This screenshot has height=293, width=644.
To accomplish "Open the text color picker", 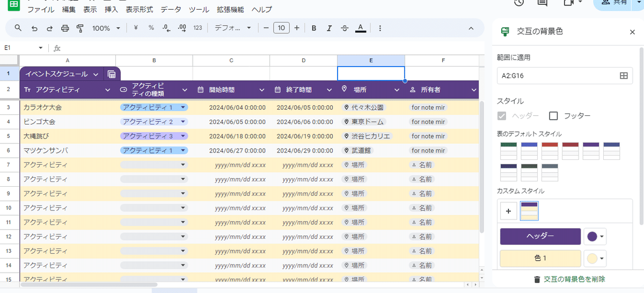I will 361,28.
